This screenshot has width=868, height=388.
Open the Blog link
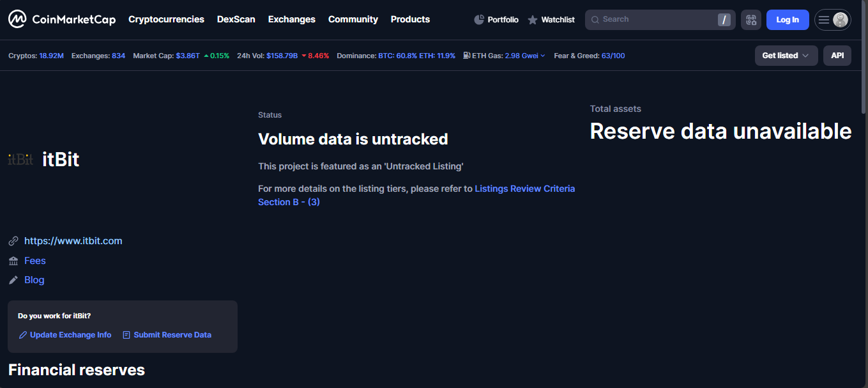34,280
